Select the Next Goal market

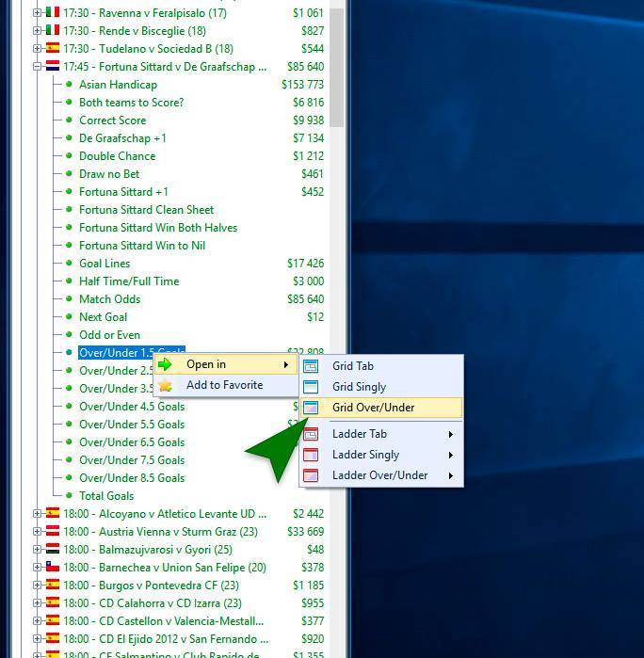[103, 317]
